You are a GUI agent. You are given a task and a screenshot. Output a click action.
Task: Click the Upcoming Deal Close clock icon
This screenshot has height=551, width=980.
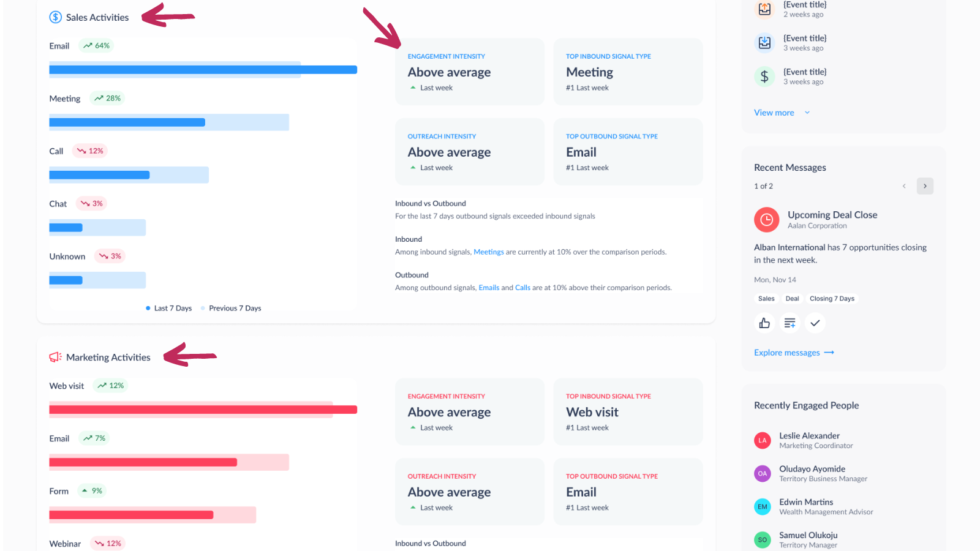click(x=766, y=220)
